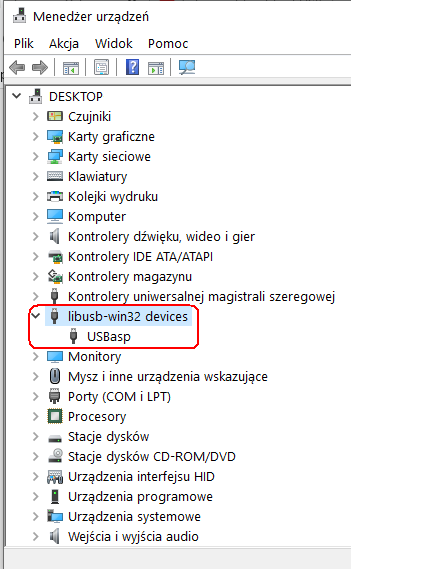Screen dimensions: 439x569
Task: Open the Akcja menu
Action: coord(64,44)
